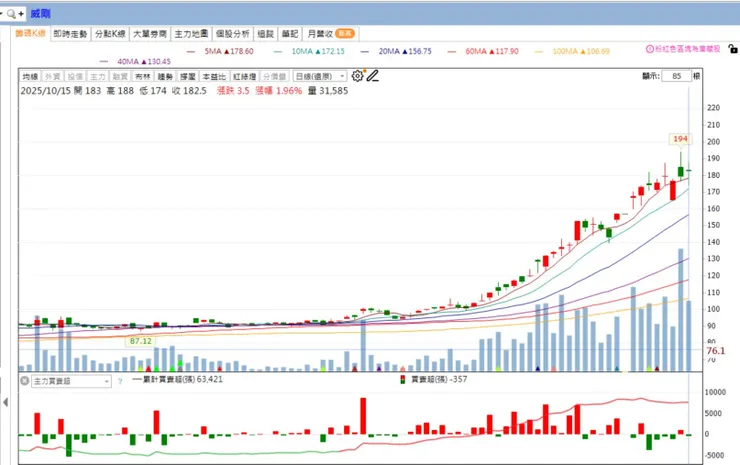
Task: Click the 2025/10/15 date text
Action: coord(45,91)
